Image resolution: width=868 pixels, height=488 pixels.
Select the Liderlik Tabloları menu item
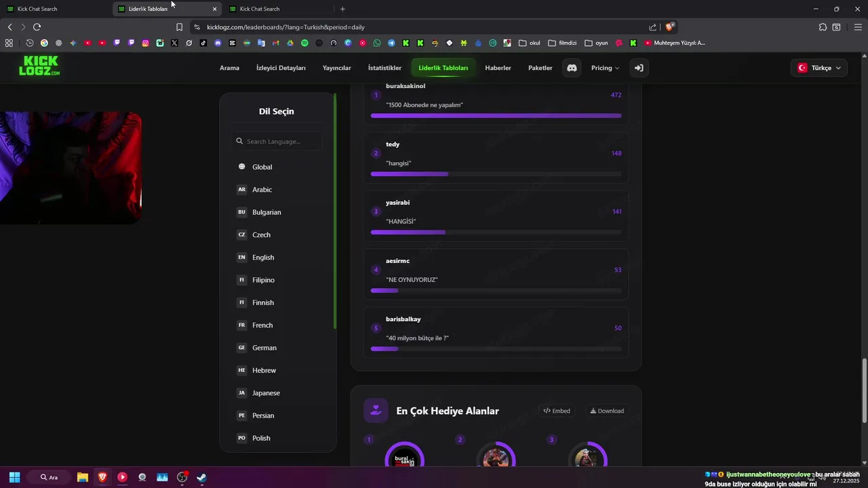(443, 68)
